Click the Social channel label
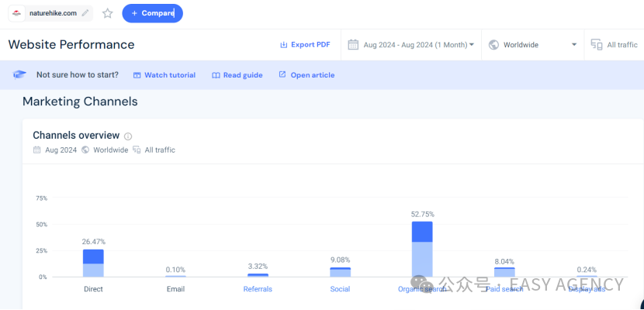644x310 pixels. (x=340, y=289)
